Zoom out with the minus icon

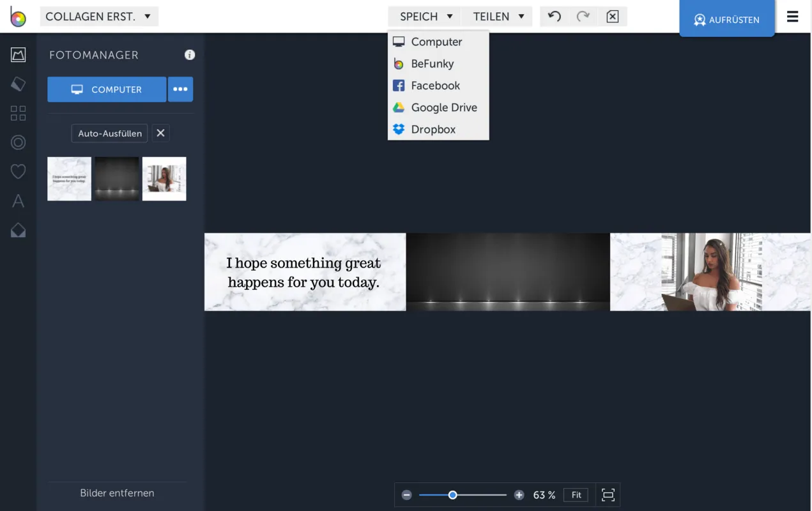click(406, 495)
